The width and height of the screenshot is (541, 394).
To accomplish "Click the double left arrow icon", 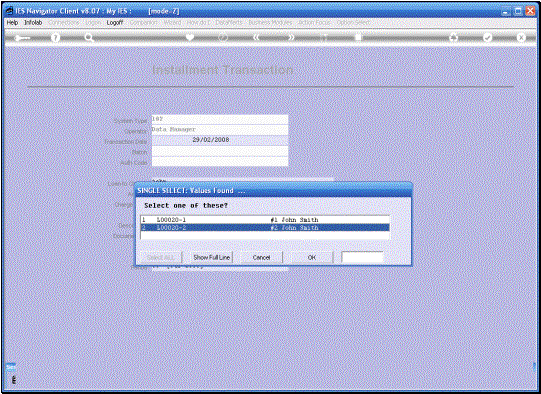I will tap(256, 38).
